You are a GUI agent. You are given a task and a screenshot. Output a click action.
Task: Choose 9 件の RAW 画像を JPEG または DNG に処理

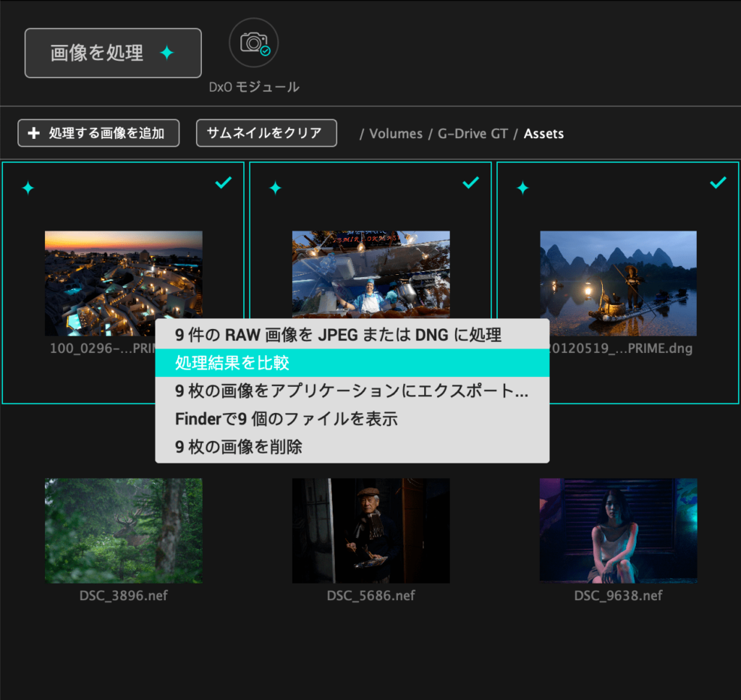(352, 335)
